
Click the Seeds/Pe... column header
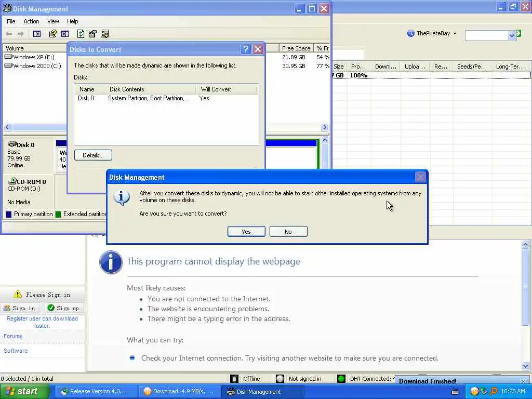(472, 66)
